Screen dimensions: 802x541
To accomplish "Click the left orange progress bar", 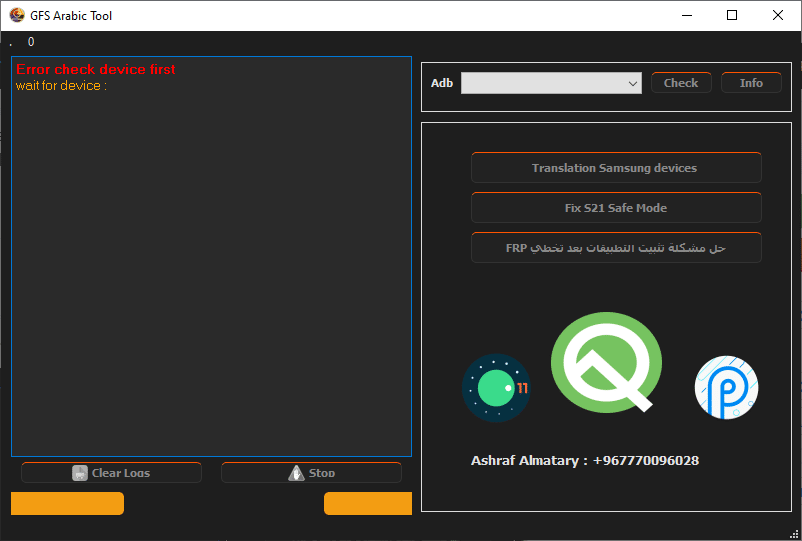I will 68,503.
